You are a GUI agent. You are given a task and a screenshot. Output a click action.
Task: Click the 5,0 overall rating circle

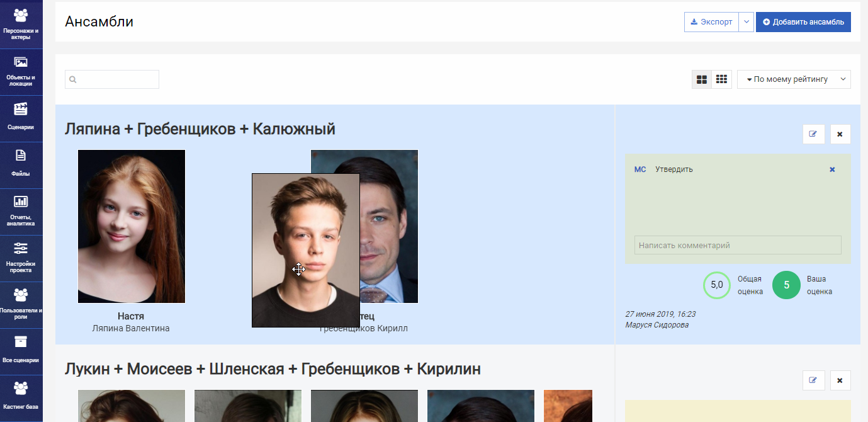717,285
